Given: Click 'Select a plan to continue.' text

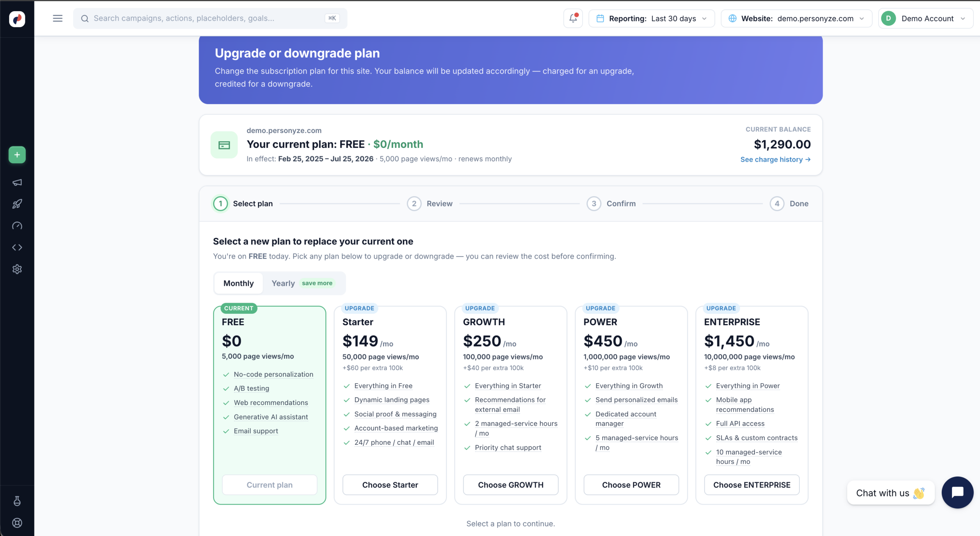Looking at the screenshot, I should click(510, 524).
